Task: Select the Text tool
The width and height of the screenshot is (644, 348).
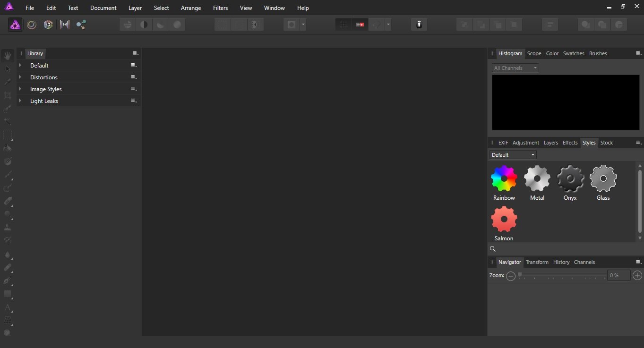Action: 8,308
